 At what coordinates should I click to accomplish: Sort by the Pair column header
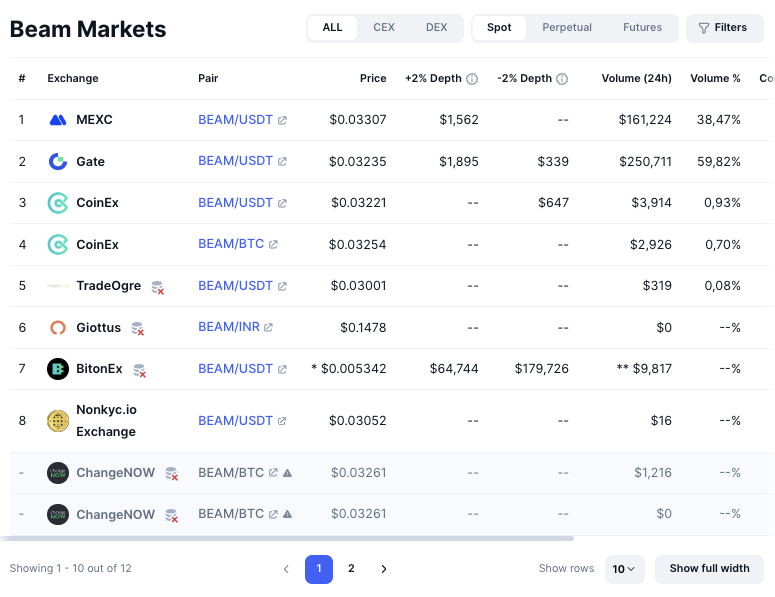208,79
